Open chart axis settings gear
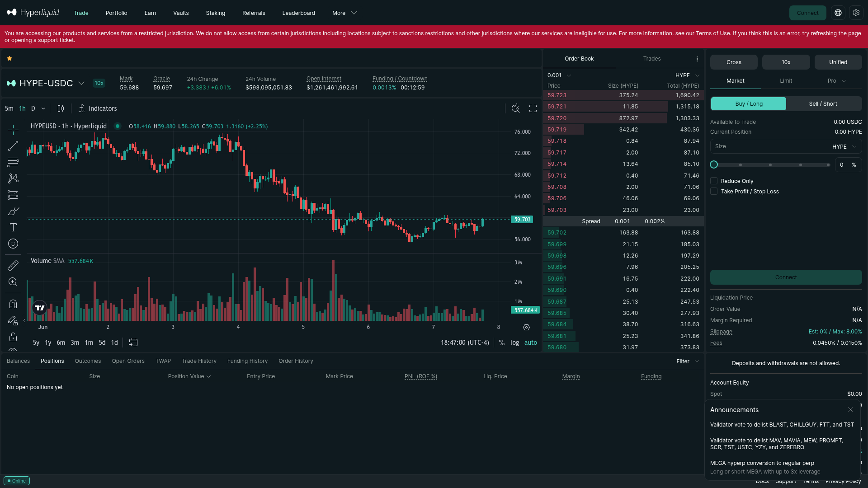Viewport: 868px width, 488px height. [x=526, y=327]
